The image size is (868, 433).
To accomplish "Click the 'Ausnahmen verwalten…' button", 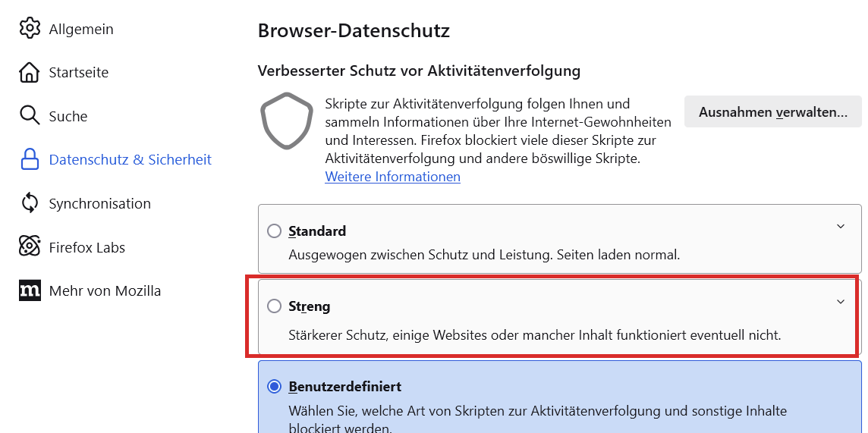I will tap(772, 112).
